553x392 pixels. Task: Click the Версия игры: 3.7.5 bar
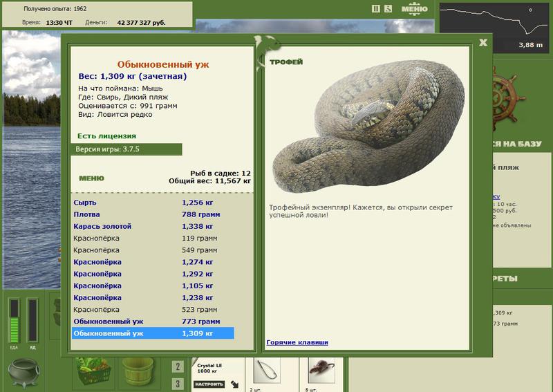pos(126,149)
